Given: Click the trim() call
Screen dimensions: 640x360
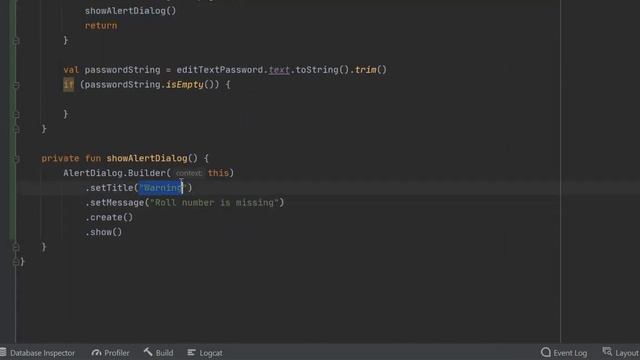Looking at the screenshot, I should (370, 70).
